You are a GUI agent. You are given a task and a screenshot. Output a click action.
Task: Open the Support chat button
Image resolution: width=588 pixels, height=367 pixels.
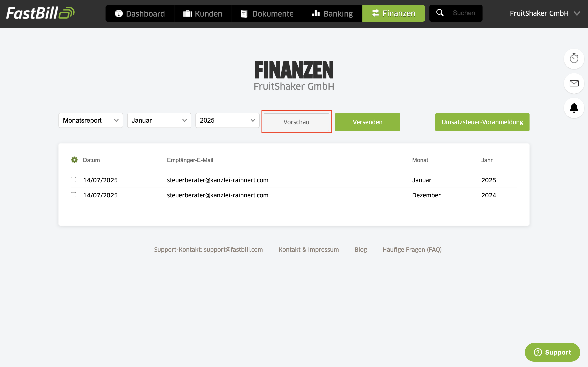552,352
